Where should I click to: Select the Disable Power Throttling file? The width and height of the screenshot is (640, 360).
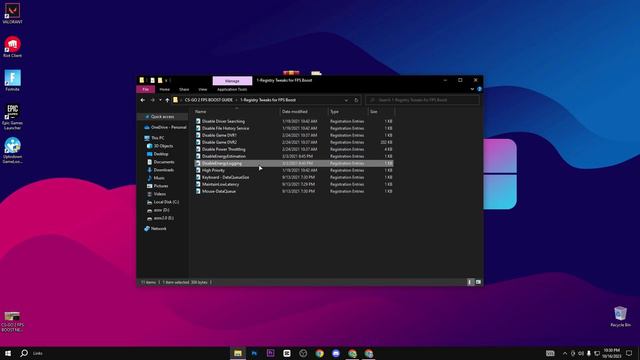(x=294, y=149)
